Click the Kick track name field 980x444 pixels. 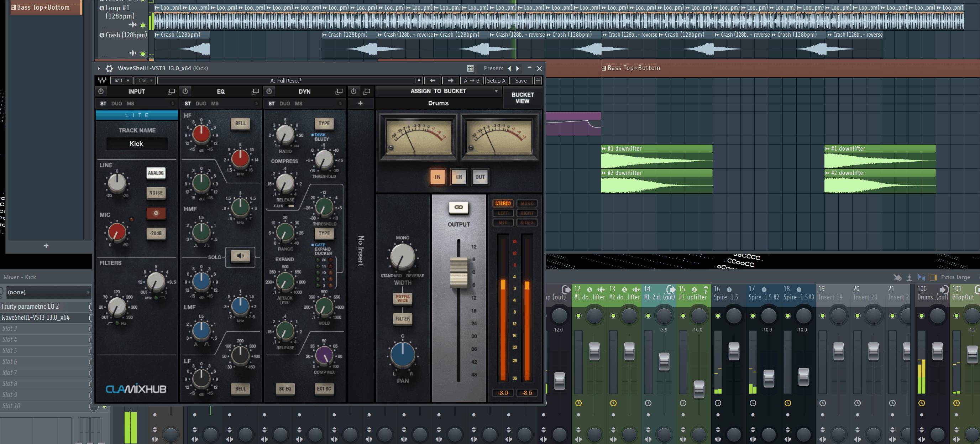[136, 144]
